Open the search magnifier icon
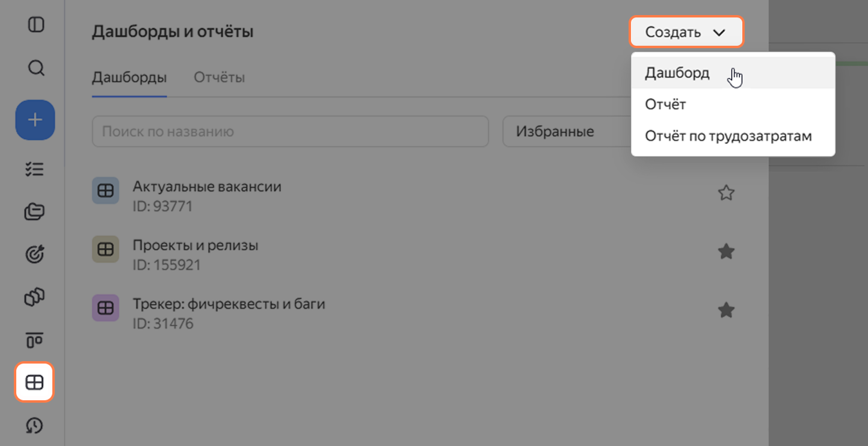Screen dimensions: 868x446 [36, 68]
